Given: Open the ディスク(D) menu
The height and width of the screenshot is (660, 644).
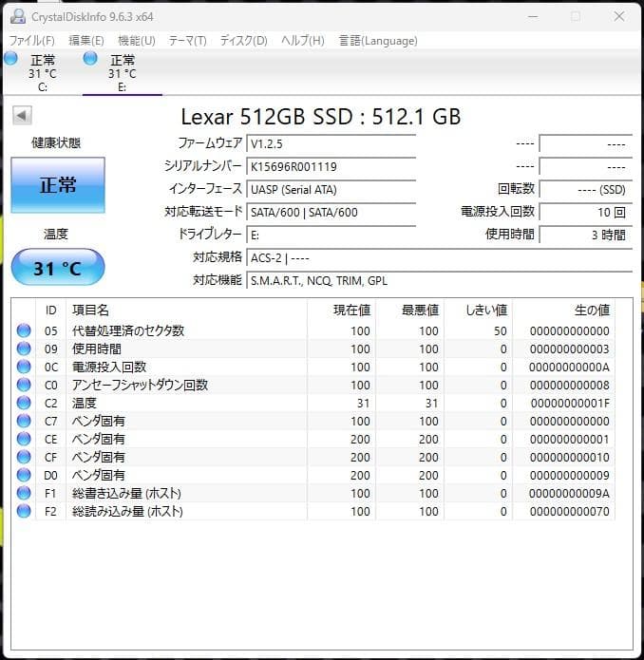Looking at the screenshot, I should click(x=244, y=41).
